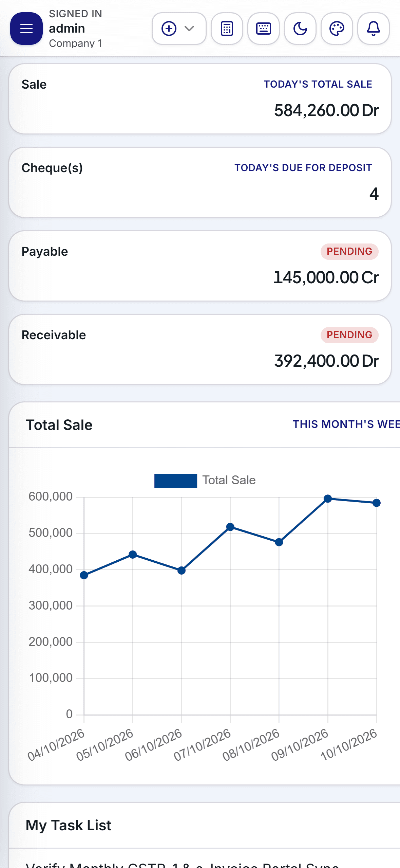Open the hamburger navigation menu
Viewport: 400px width, 868px height.
(x=26, y=29)
